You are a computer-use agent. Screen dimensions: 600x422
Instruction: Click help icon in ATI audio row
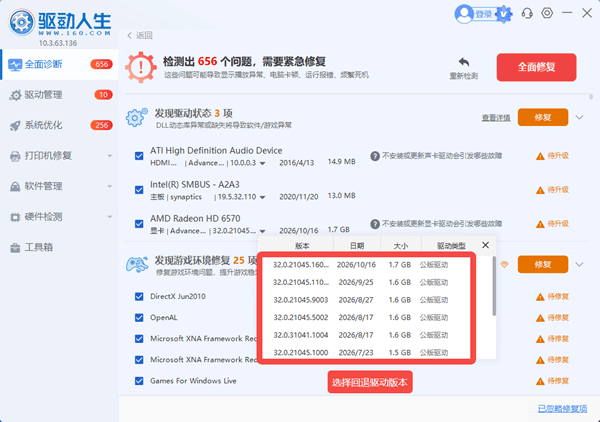click(x=375, y=156)
